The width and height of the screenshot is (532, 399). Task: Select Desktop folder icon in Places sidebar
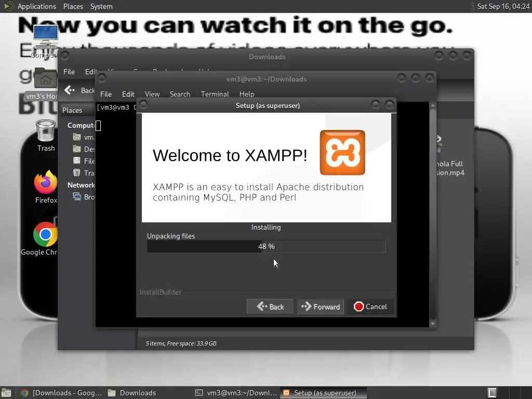(x=77, y=149)
